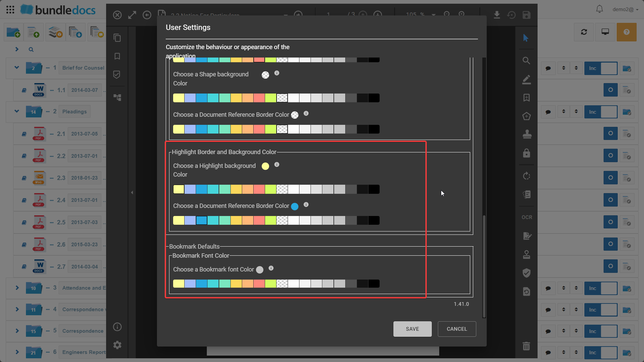Select the stamp tool icon
This screenshot has height=362, width=644.
[x=527, y=134]
